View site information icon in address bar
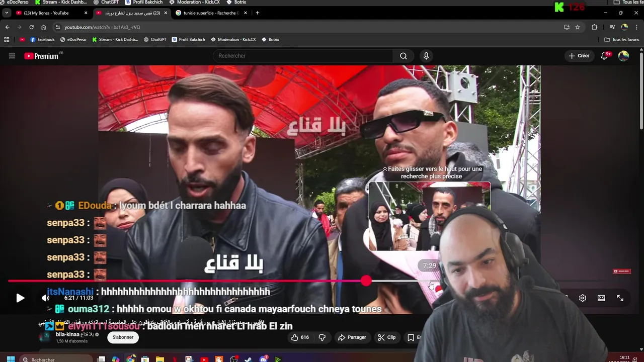 tap(58, 27)
